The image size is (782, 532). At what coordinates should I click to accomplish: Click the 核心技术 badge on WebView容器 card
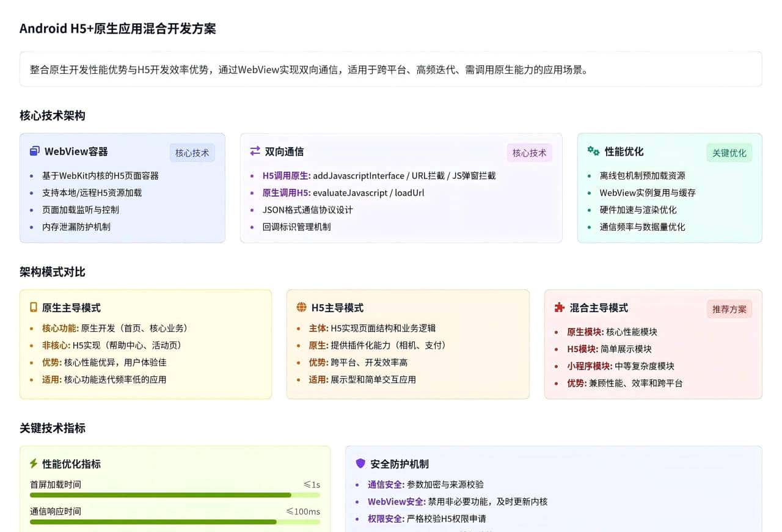coord(192,153)
